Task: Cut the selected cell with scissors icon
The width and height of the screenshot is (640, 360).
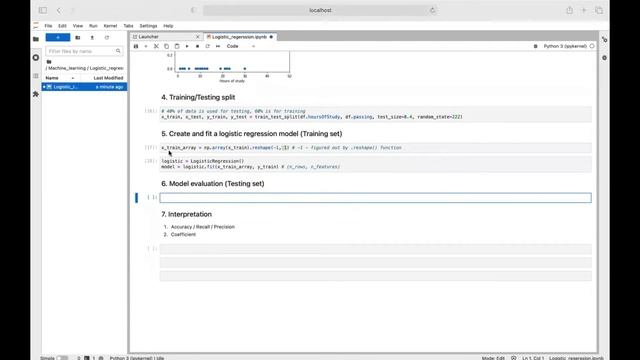Action: [x=156, y=46]
